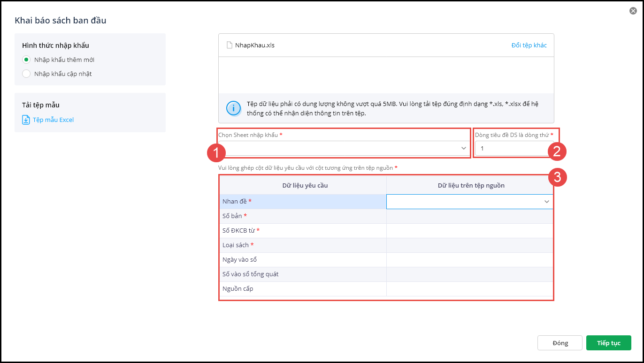This screenshot has height=363, width=644.
Task: Click the 'Tiếp tục' button
Action: [608, 343]
